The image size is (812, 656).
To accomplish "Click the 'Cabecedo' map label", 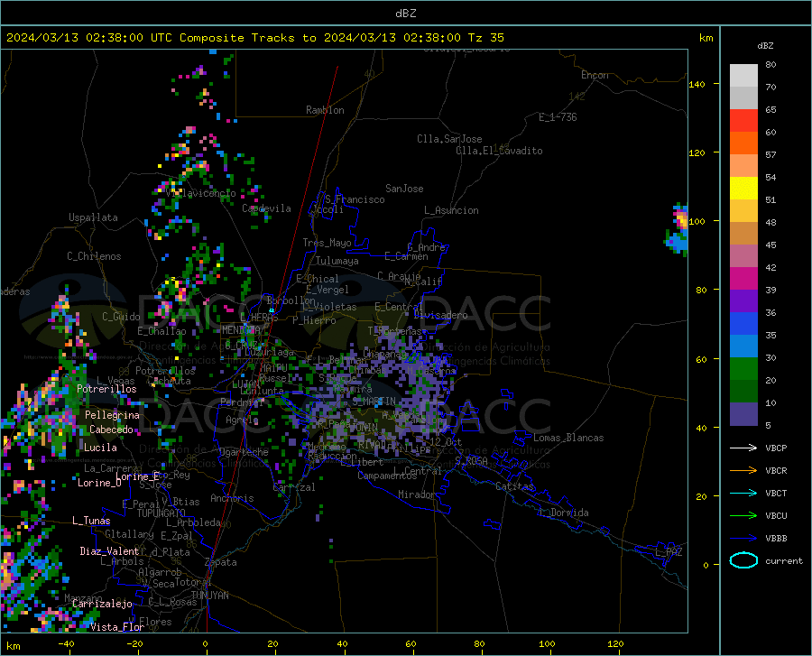I will click(111, 430).
